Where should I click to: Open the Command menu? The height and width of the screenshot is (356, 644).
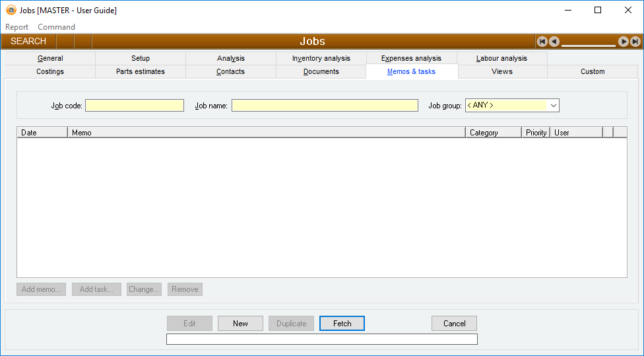point(56,27)
